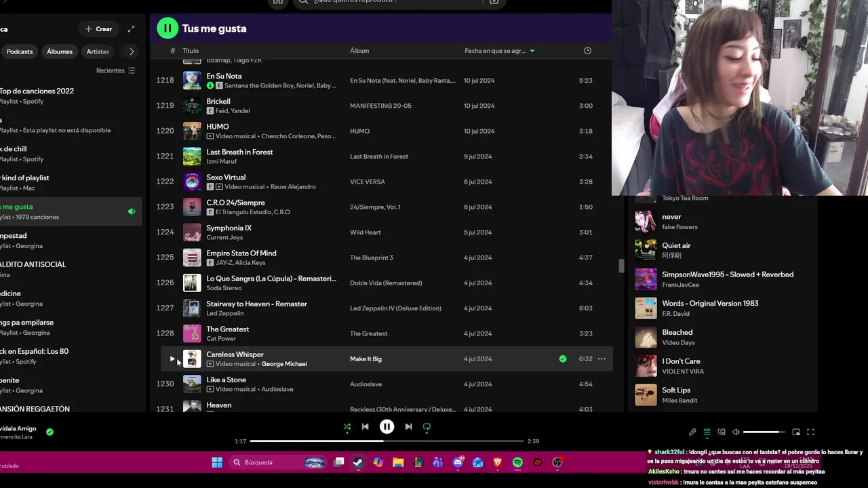Open Soda Stereo artist link

click(x=224, y=288)
